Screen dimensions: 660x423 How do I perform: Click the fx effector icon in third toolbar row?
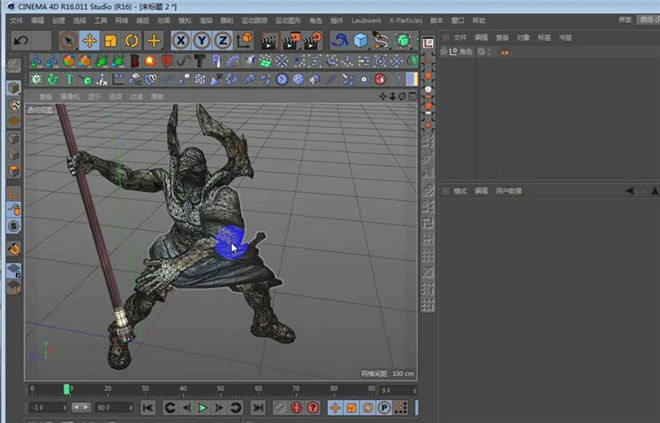(x=102, y=79)
